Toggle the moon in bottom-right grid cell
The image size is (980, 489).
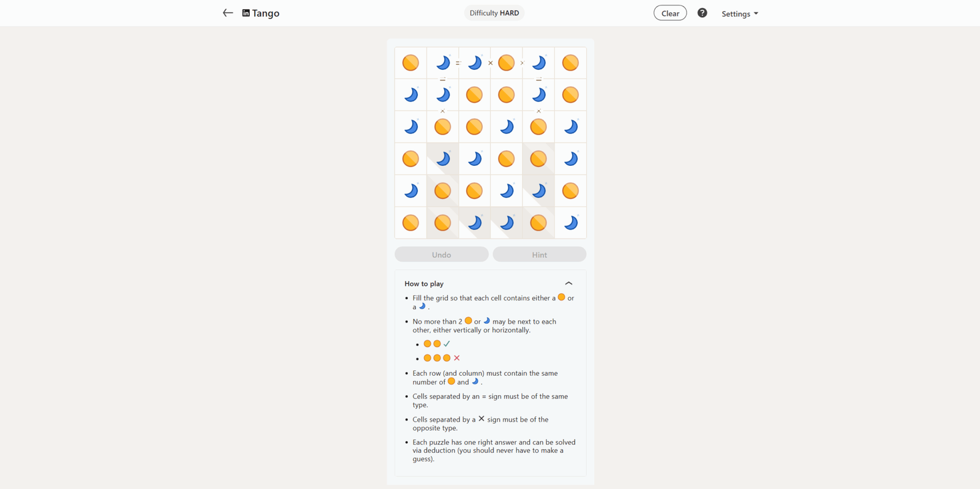[570, 223]
